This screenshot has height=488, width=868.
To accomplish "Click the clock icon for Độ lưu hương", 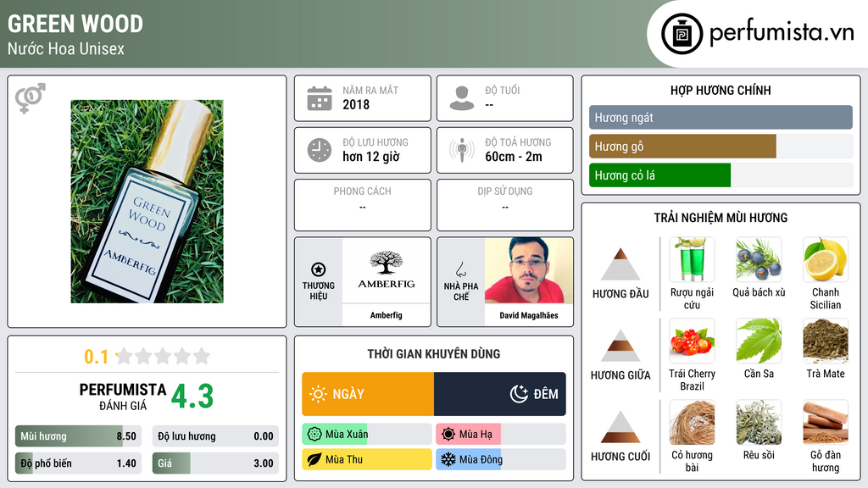I will click(320, 150).
